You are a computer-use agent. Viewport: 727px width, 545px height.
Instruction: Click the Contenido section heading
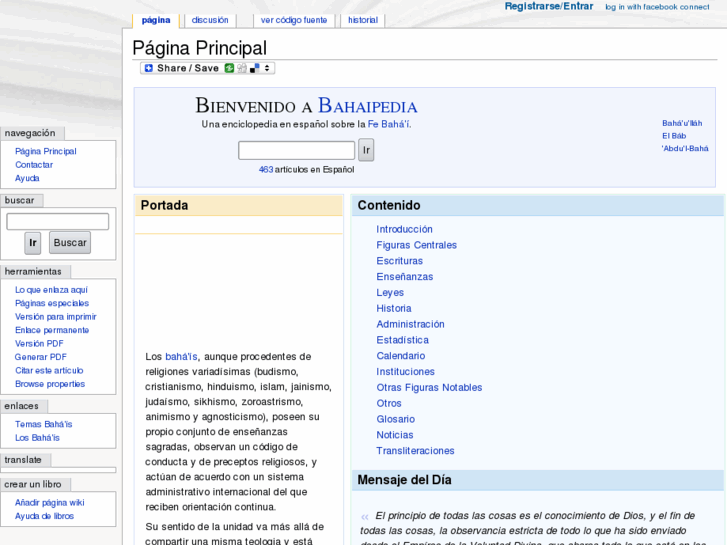coord(389,205)
